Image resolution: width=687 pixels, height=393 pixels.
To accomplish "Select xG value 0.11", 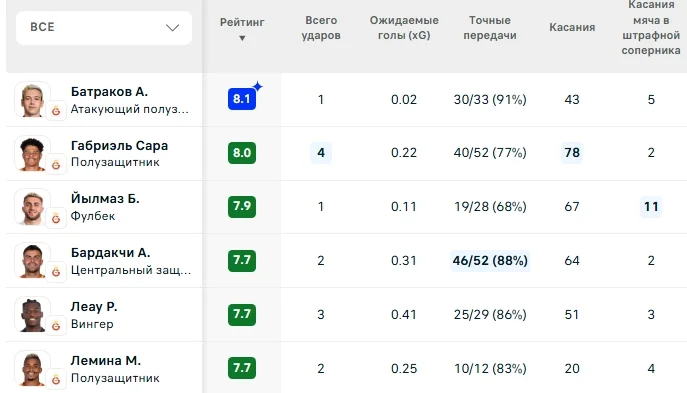I will pyautogui.click(x=404, y=206).
